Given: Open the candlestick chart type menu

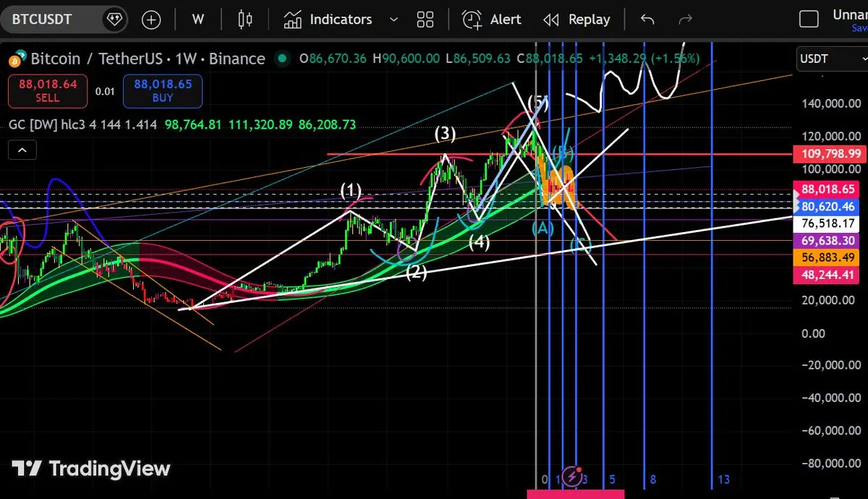Looking at the screenshot, I should [x=246, y=20].
